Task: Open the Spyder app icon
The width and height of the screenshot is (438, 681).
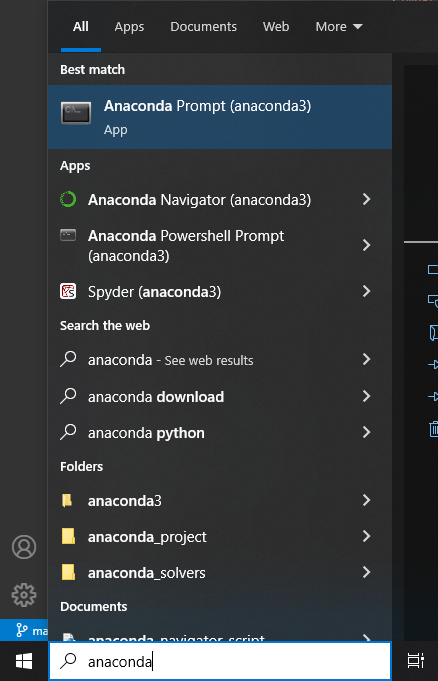Action: pos(68,291)
